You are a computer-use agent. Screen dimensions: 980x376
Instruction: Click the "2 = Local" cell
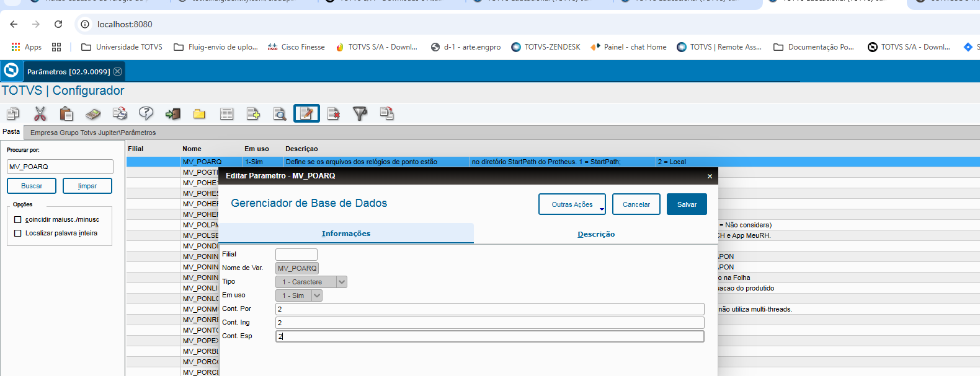click(672, 162)
